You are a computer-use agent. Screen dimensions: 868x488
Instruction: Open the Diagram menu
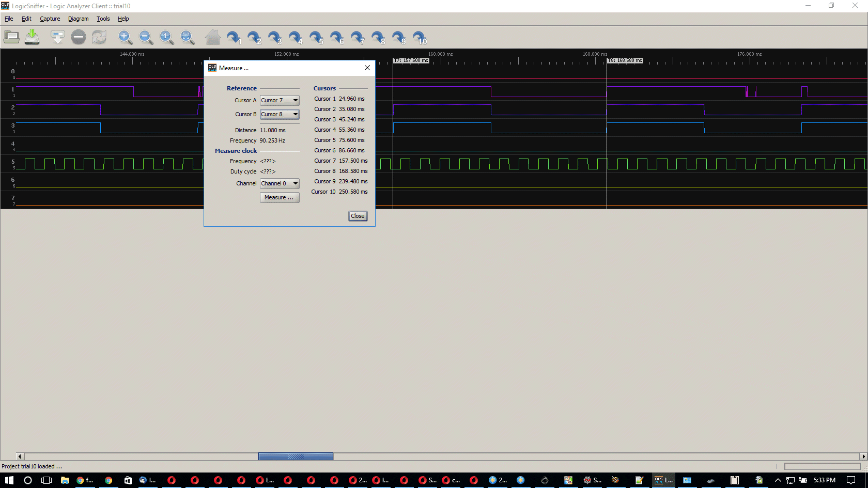[78, 19]
